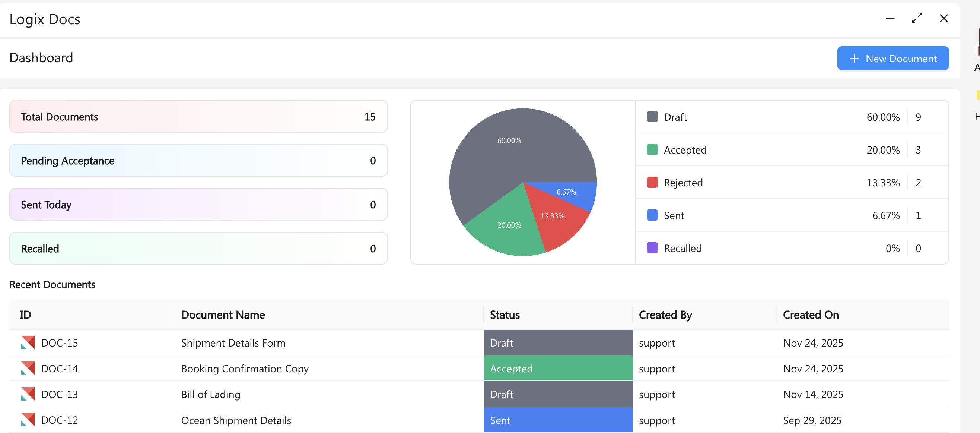
Task: Expand window using the diagonal arrows icon
Action: point(916,18)
